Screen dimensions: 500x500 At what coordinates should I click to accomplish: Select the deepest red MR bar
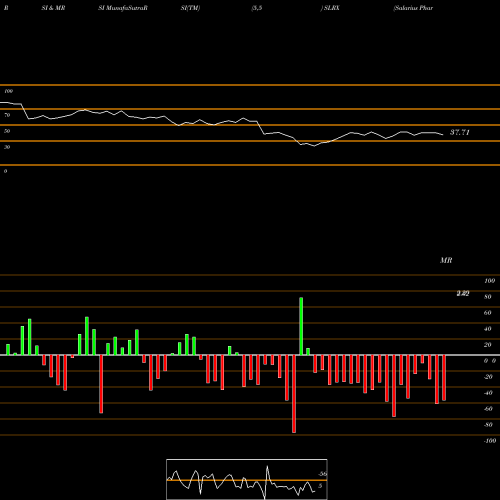[294, 394]
